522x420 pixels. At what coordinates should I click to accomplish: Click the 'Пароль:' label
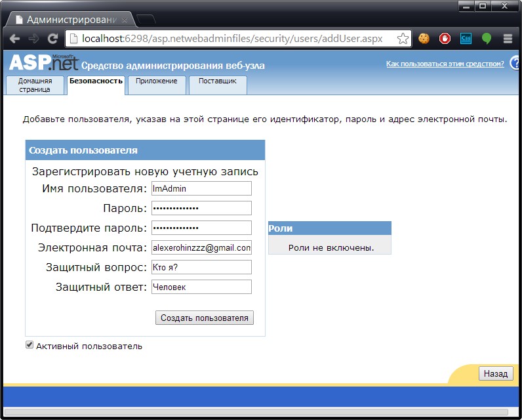125,208
